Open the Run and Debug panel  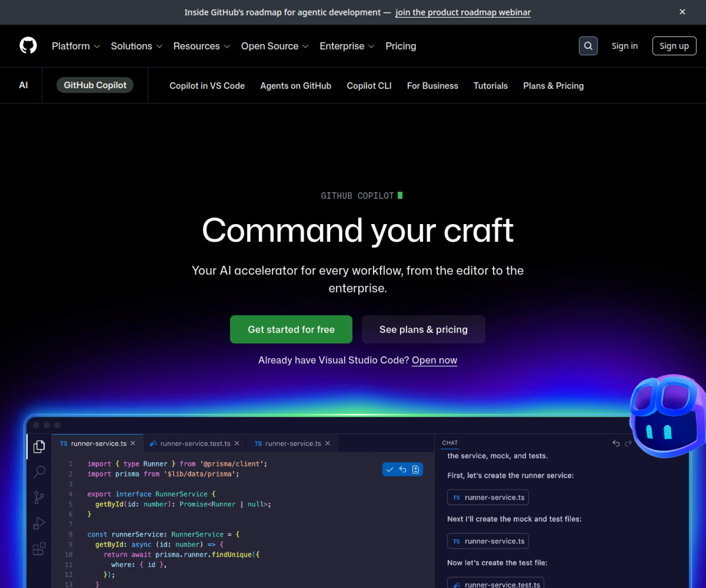[39, 523]
